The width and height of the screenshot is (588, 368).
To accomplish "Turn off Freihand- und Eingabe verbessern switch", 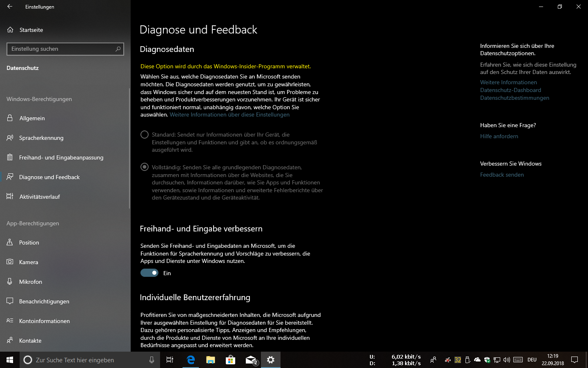I will click(x=149, y=273).
